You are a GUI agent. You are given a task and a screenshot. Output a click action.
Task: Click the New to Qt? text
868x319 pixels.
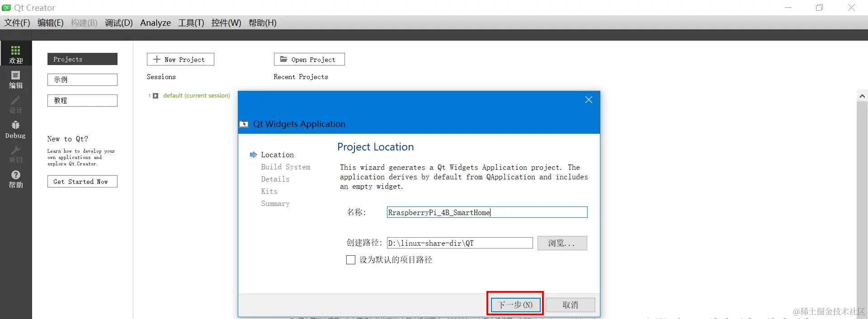67,139
